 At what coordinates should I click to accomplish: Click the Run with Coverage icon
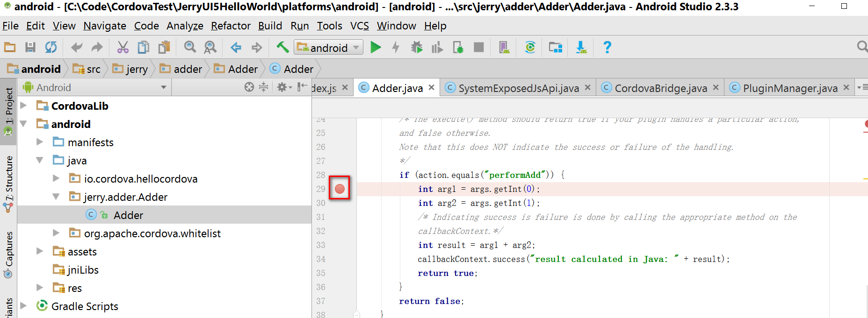coord(437,47)
